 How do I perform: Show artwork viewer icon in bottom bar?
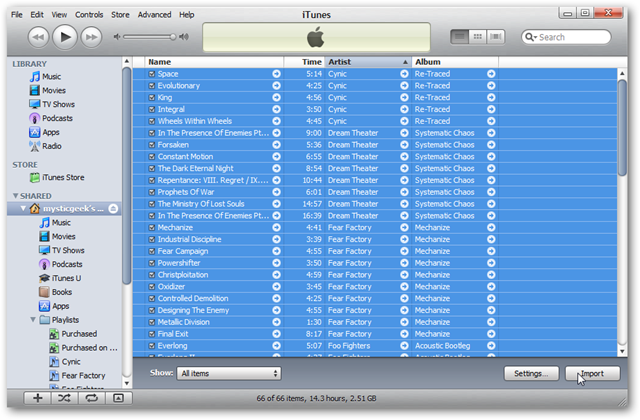pyautogui.click(x=118, y=398)
